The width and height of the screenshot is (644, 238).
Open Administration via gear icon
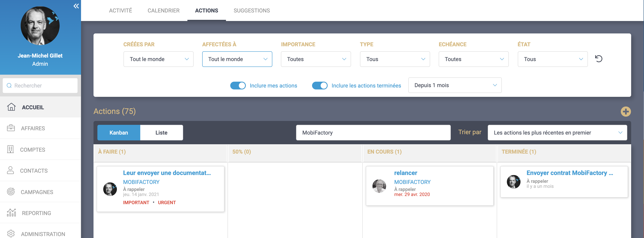[11, 234]
